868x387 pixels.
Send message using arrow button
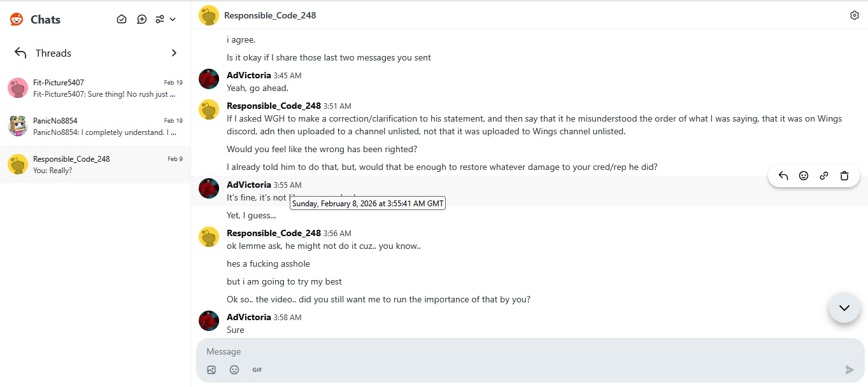pos(850,370)
